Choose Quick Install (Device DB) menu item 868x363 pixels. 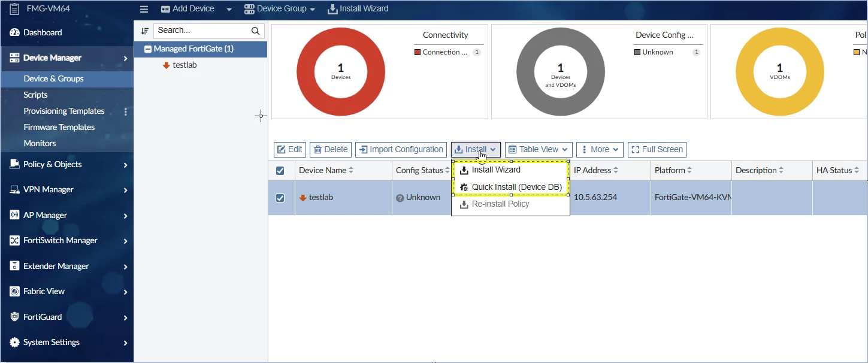click(x=510, y=187)
